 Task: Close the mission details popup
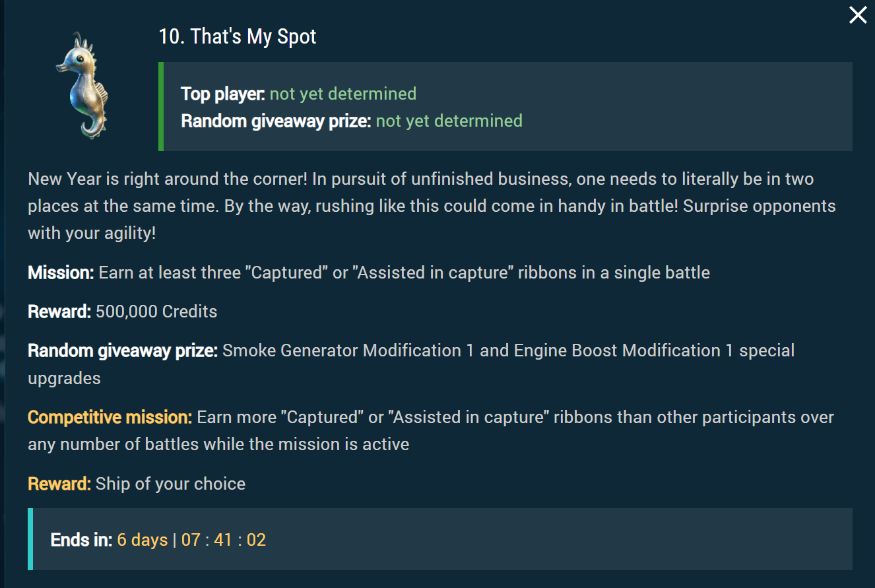[857, 15]
